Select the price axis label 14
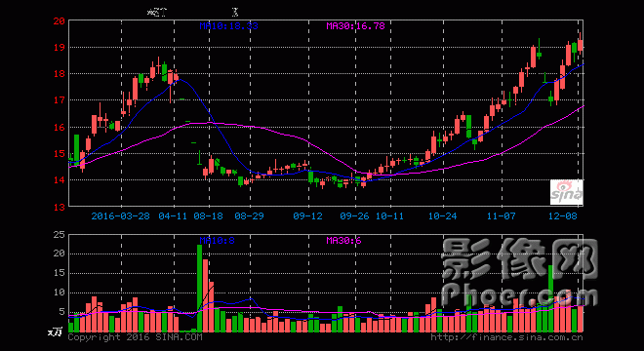Image resolution: width=644 pixels, height=351 pixels. pos(60,179)
